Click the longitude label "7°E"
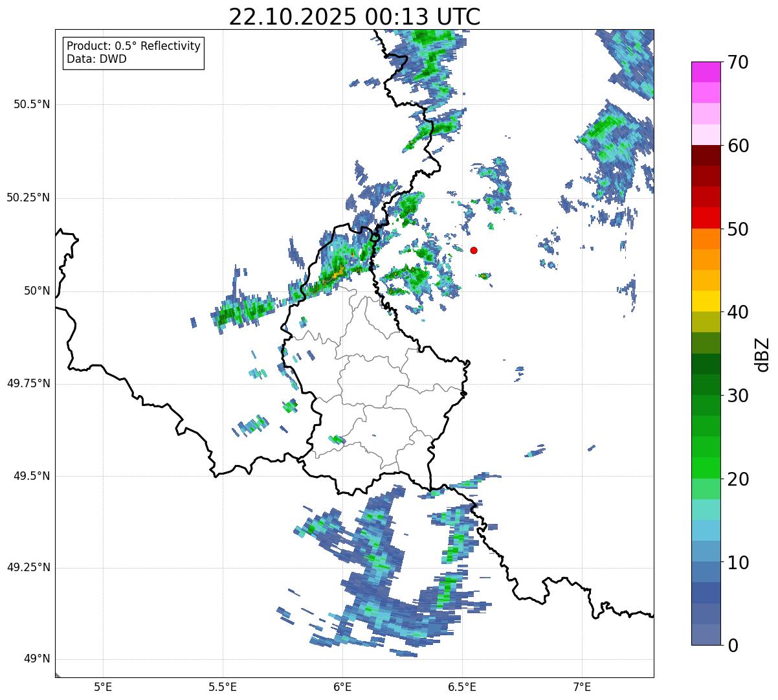 tap(582, 687)
